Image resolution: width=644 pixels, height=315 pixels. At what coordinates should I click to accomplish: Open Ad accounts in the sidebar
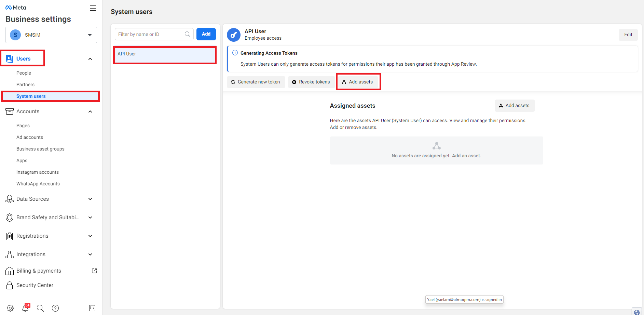click(x=30, y=137)
